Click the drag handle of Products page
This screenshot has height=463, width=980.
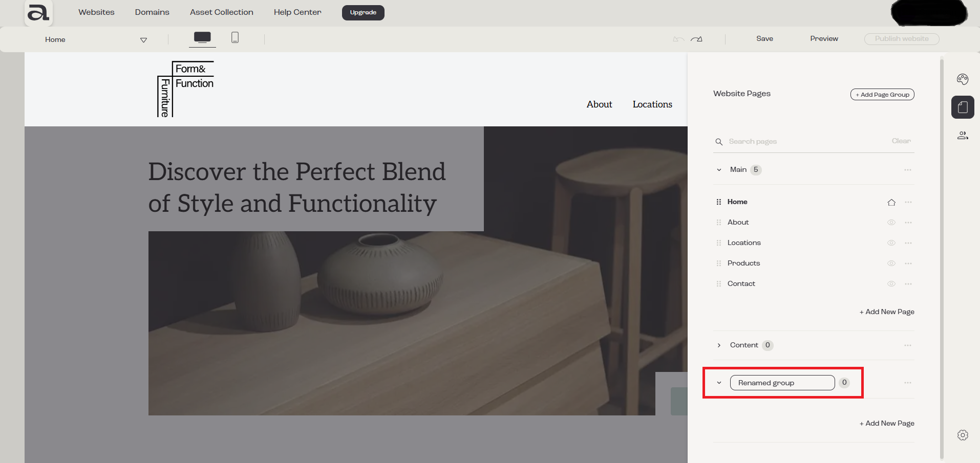tap(719, 263)
